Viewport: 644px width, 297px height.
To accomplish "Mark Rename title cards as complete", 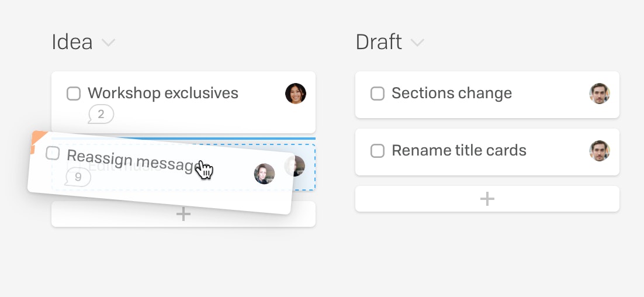I will [378, 151].
